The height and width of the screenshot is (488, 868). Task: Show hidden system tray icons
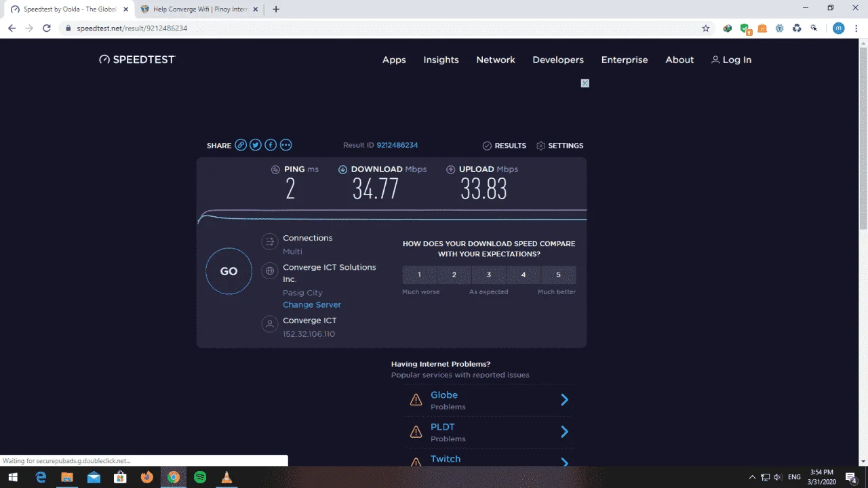752,477
